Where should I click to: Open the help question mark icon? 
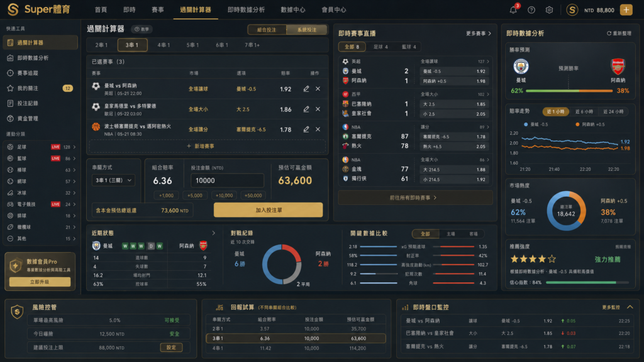click(x=531, y=10)
